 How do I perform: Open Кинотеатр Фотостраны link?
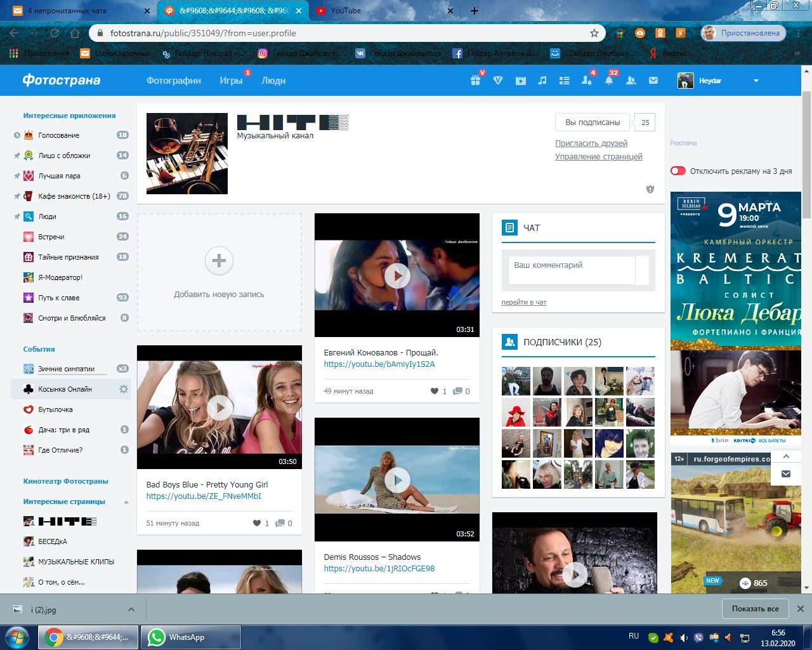pyautogui.click(x=66, y=481)
